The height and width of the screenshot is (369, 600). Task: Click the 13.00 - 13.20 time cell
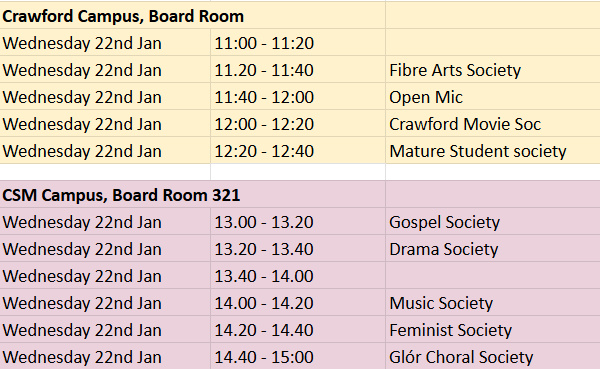298,222
